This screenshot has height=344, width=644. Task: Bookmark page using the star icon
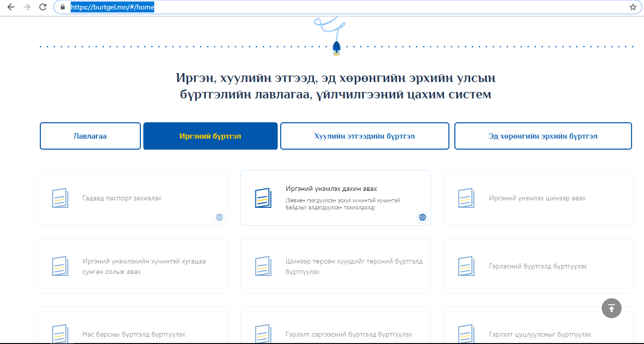(x=633, y=7)
